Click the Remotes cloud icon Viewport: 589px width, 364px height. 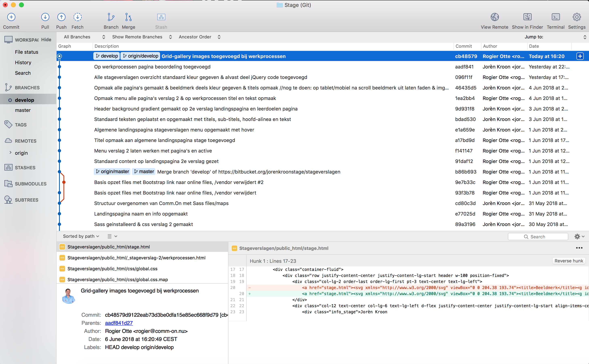pyautogui.click(x=8, y=141)
